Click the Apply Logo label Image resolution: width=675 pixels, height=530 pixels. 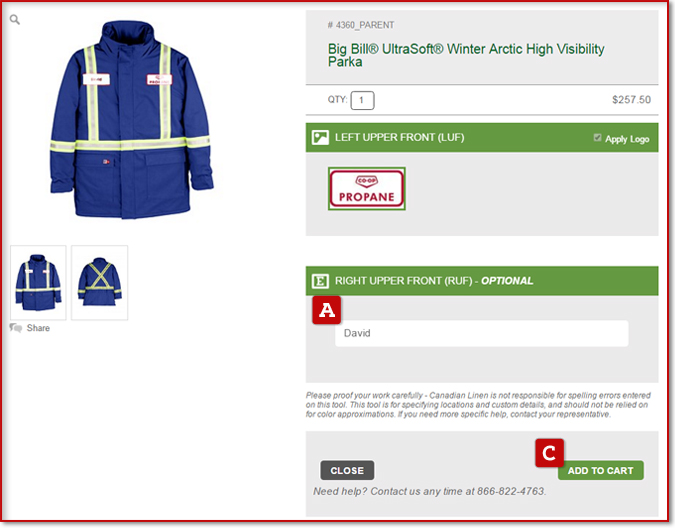tap(627, 139)
